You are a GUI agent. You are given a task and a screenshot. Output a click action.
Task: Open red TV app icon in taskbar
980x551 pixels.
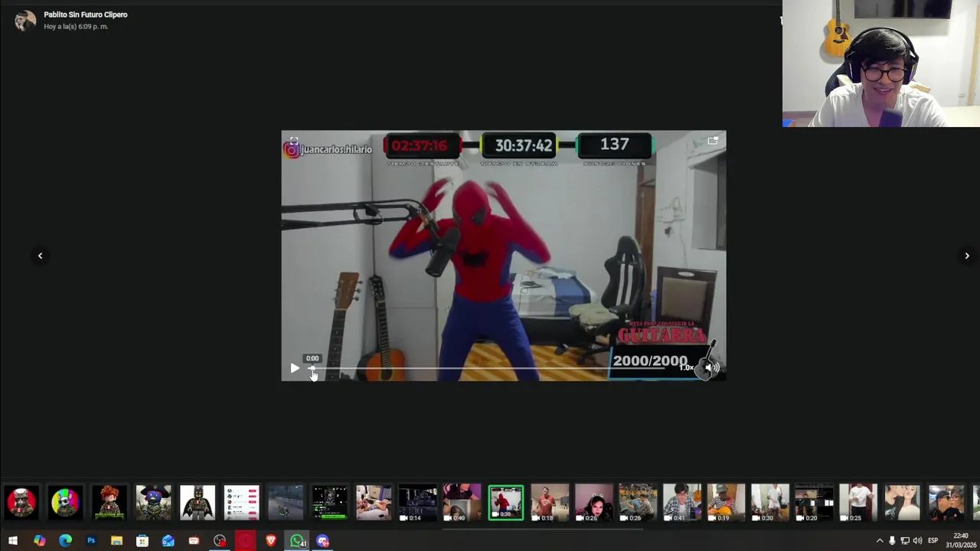194,541
